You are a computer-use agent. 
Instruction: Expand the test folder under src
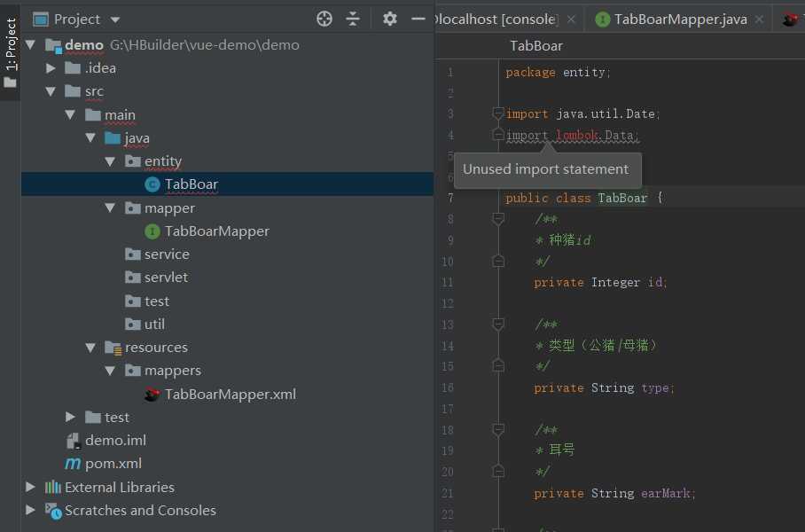pyautogui.click(x=70, y=417)
